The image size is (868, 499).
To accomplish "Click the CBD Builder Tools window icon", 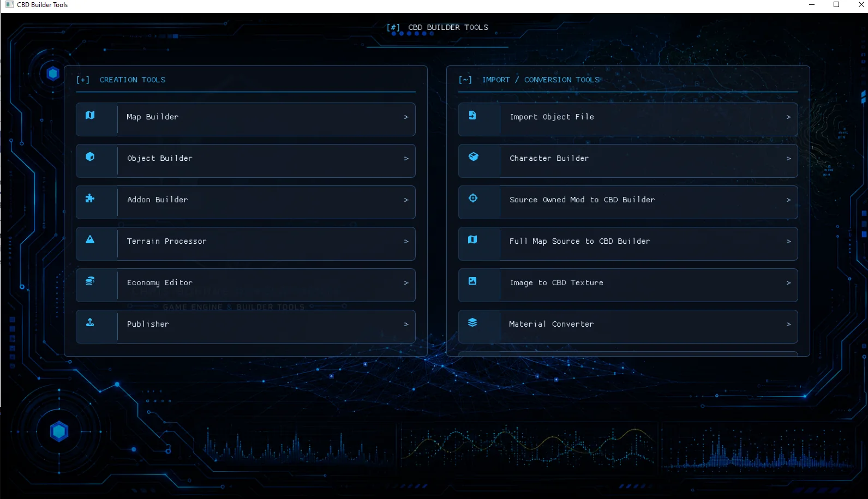I will (9, 4).
